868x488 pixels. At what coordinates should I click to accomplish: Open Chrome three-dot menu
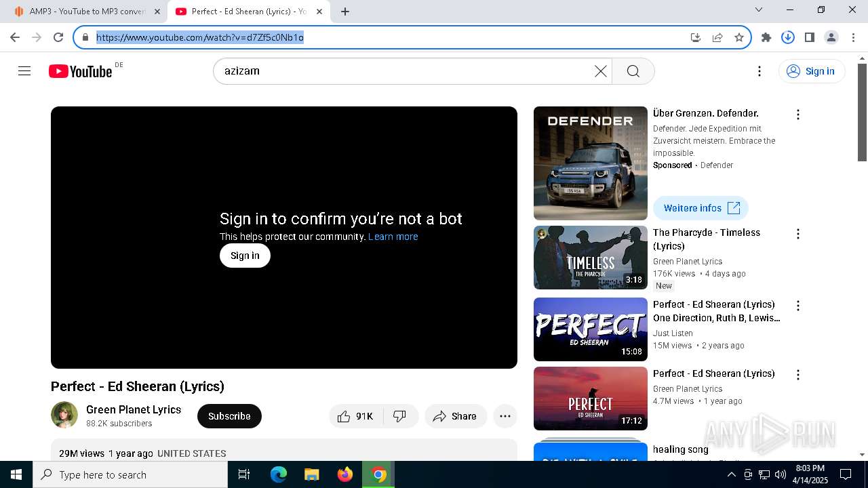853,37
